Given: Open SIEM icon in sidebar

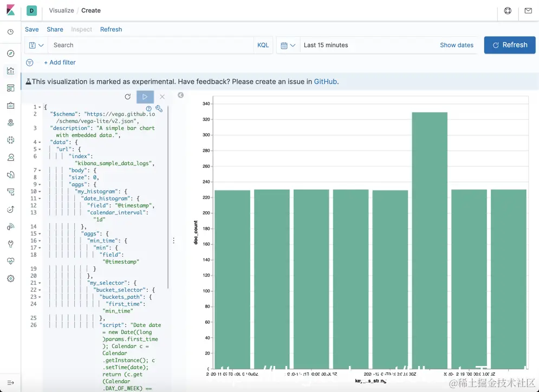Looking at the screenshot, I should tap(11, 226).
